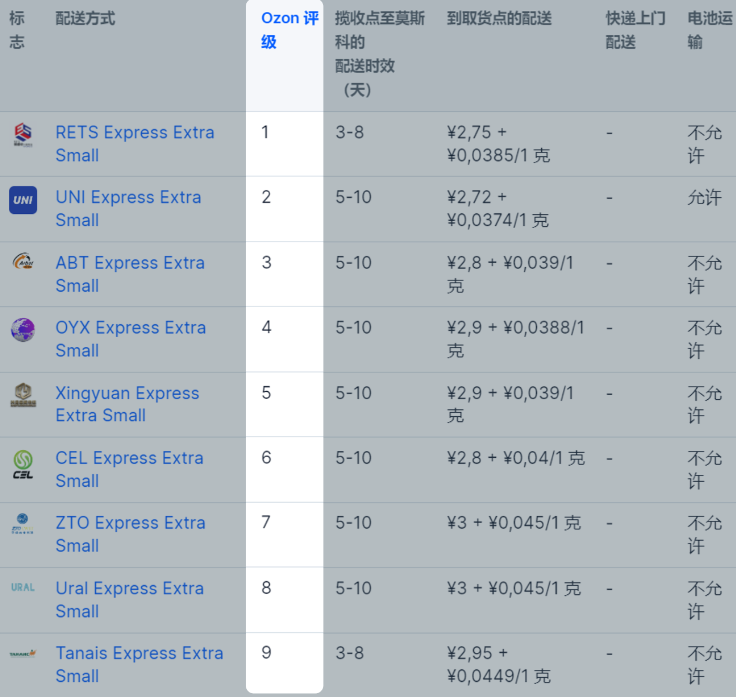Image resolution: width=736 pixels, height=697 pixels.
Task: Open Ural Express Extra Small link
Action: pyautogui.click(x=130, y=600)
